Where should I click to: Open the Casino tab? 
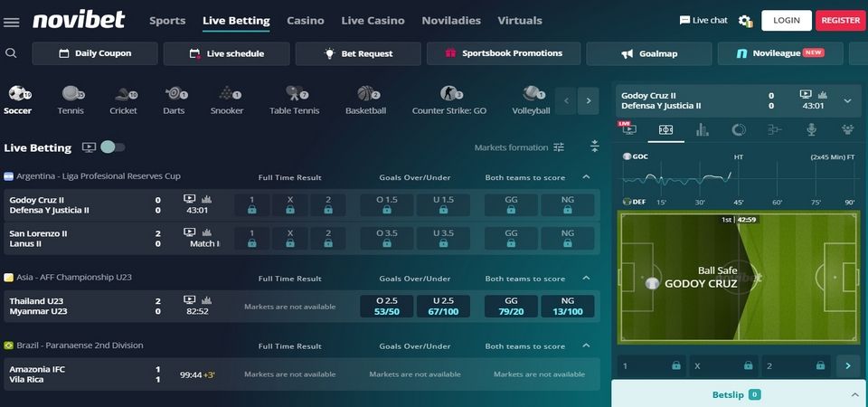(x=306, y=21)
